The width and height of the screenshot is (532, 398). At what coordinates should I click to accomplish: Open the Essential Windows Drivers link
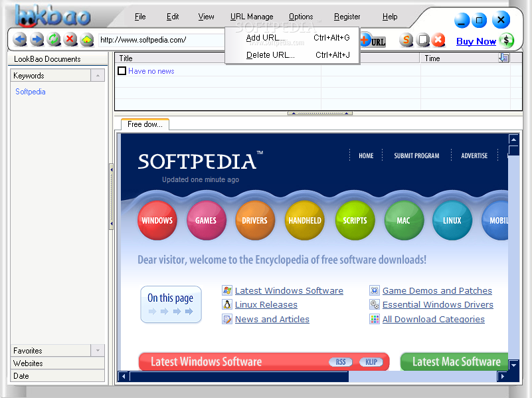point(438,305)
